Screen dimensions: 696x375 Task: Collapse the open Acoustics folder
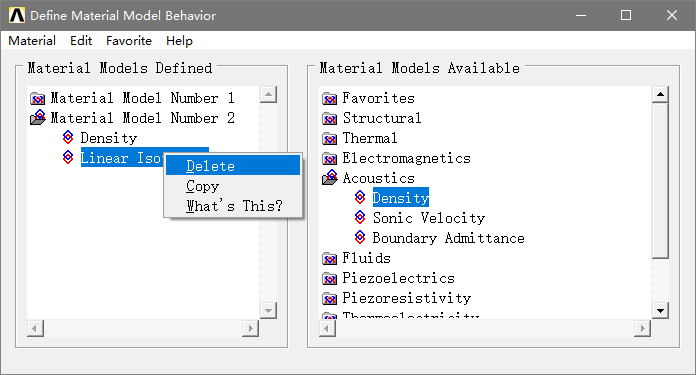tap(330, 178)
